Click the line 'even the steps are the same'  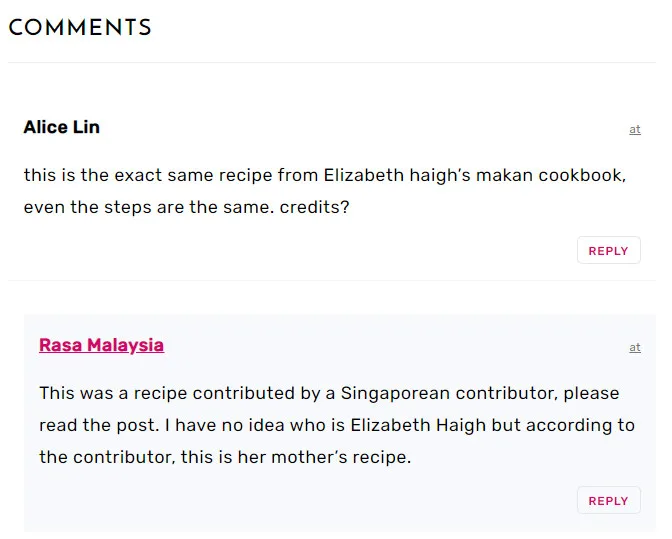(186, 208)
